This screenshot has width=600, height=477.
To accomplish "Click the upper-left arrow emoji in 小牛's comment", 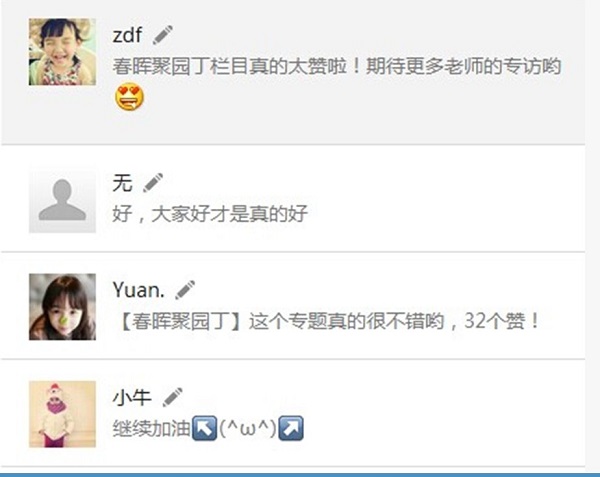I will (x=204, y=428).
